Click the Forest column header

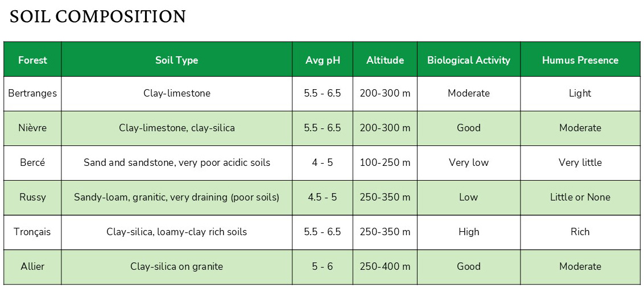(x=32, y=60)
